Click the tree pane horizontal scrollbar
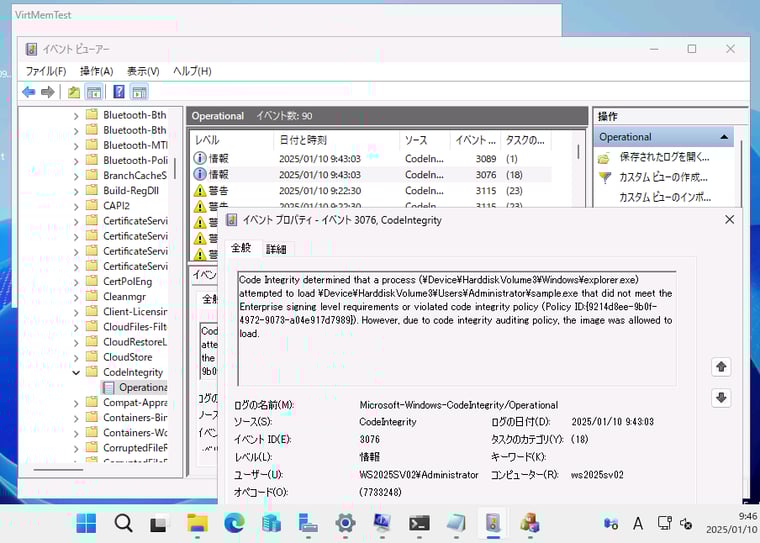The width and height of the screenshot is (760, 543). point(58,469)
